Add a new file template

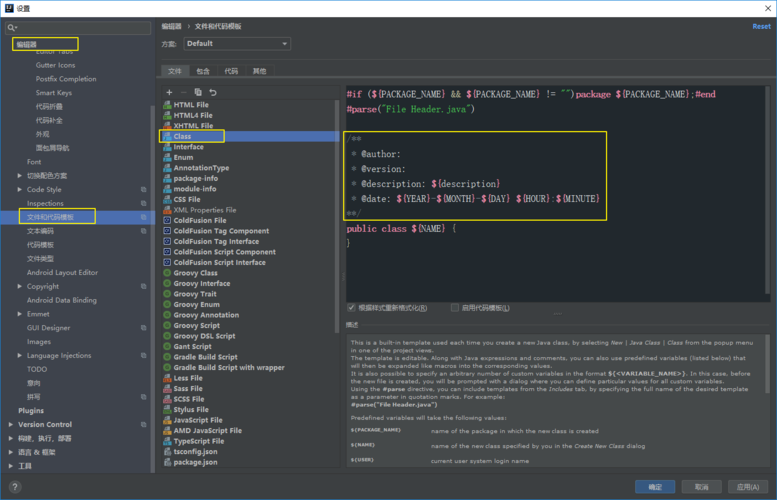point(169,92)
